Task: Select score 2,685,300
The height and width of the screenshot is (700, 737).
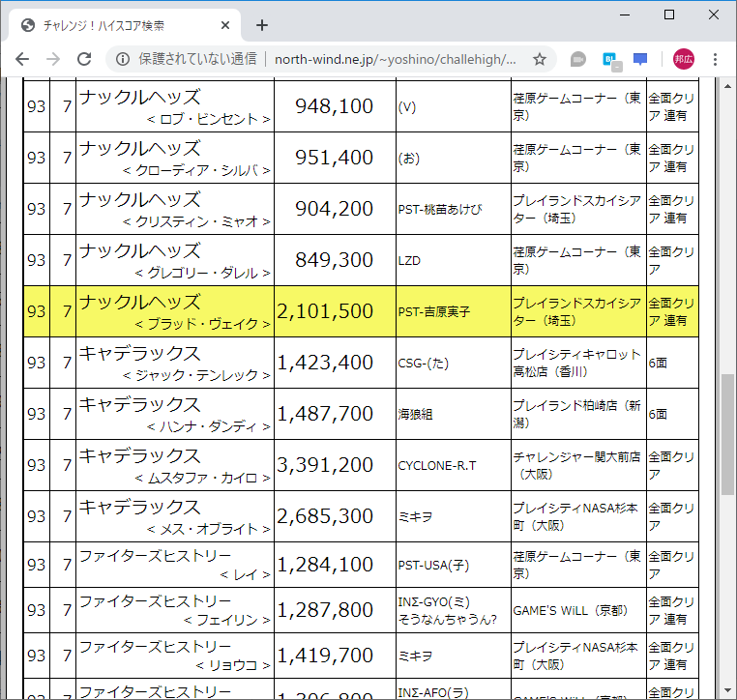Action: [325, 516]
